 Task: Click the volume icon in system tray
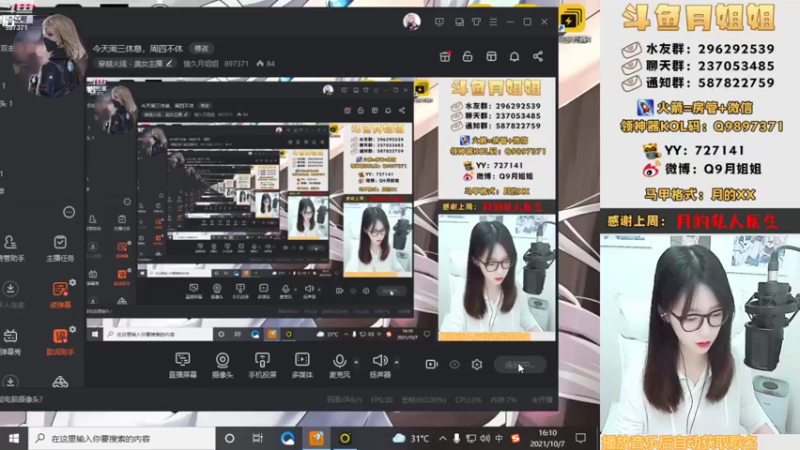[x=485, y=438]
